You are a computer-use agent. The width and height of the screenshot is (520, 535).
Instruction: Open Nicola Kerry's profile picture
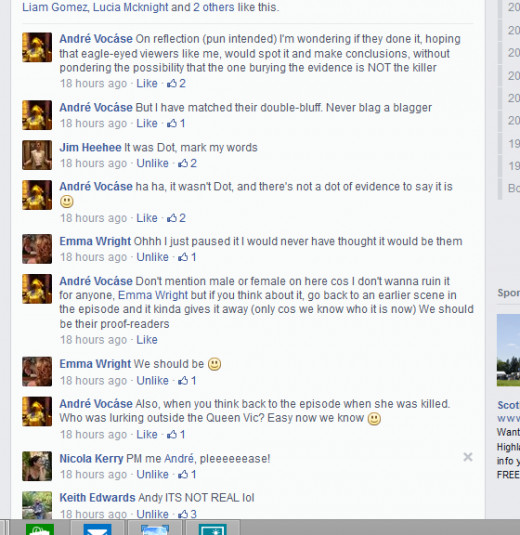point(37,466)
